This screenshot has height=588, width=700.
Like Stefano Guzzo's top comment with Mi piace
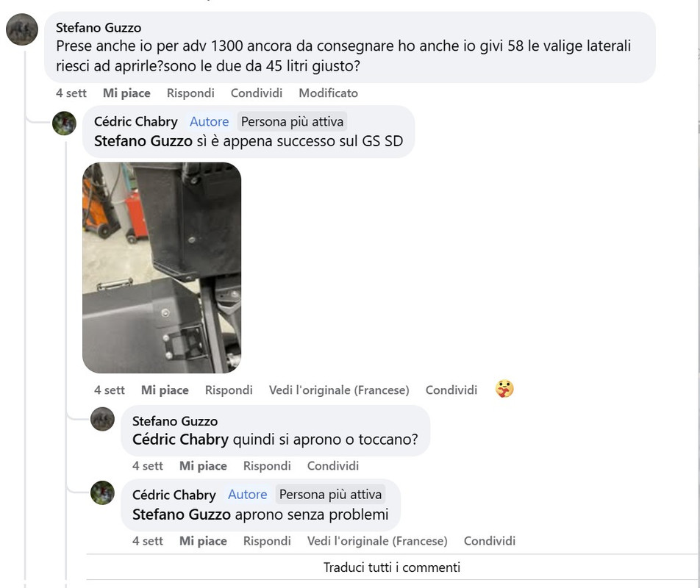click(x=126, y=93)
